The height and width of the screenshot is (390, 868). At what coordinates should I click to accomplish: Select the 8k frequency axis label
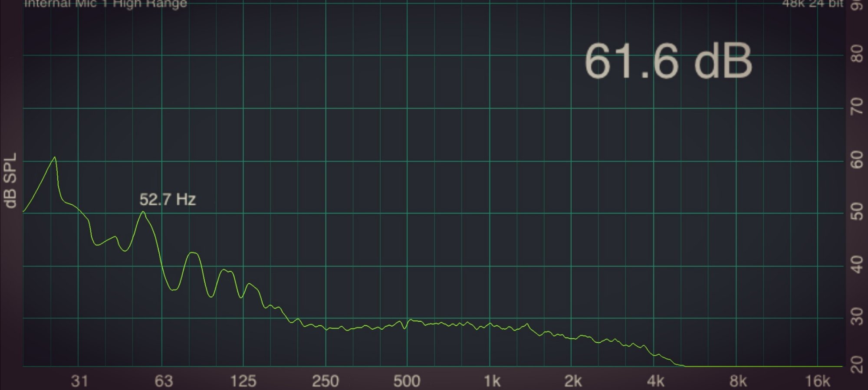point(738,381)
